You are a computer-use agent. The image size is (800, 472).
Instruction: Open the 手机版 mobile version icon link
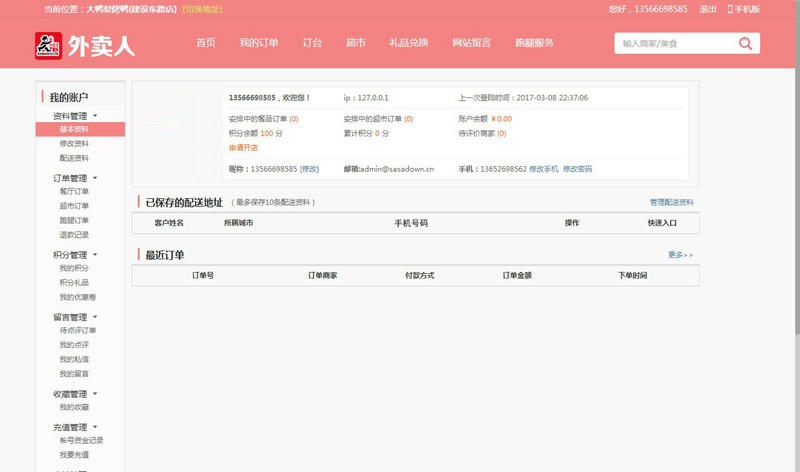click(743, 9)
